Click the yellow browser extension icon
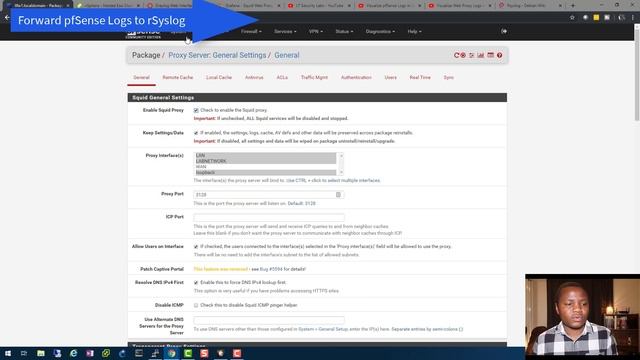Viewport: 640px width, 360px height. [596, 18]
